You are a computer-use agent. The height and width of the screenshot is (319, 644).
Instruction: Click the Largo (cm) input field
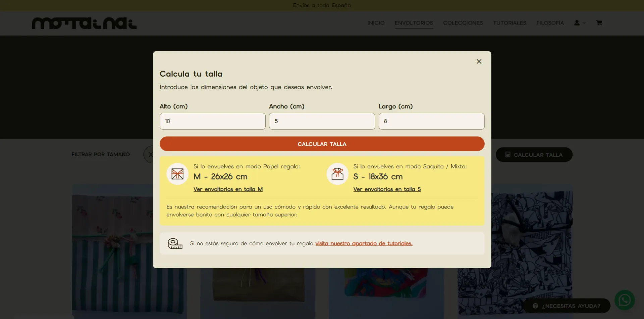[x=431, y=121]
